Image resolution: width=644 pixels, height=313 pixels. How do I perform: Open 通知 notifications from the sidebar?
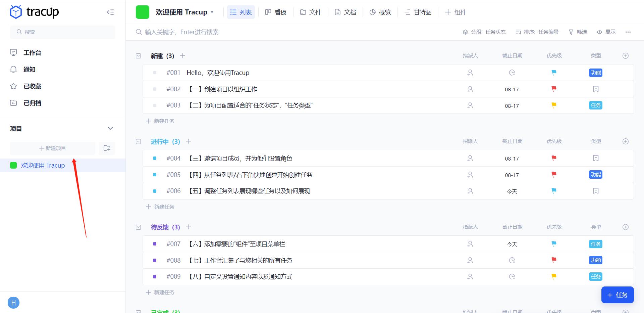tap(29, 70)
